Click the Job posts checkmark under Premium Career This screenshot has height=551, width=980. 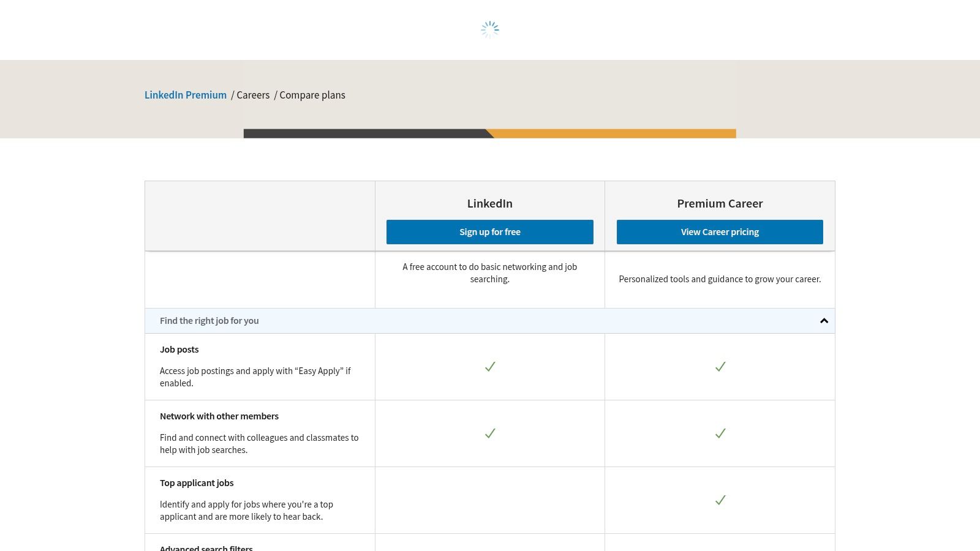click(x=720, y=366)
